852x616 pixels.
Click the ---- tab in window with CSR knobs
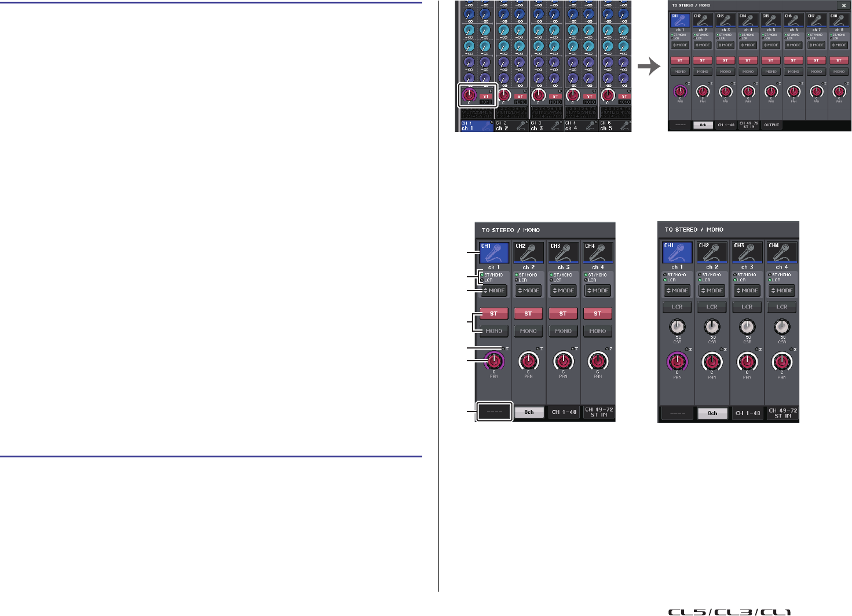[678, 413]
